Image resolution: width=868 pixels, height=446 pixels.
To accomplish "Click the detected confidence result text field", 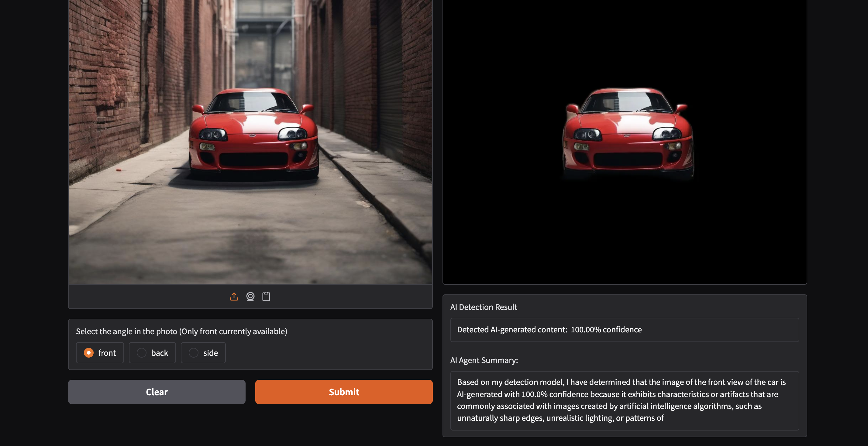I will (624, 330).
